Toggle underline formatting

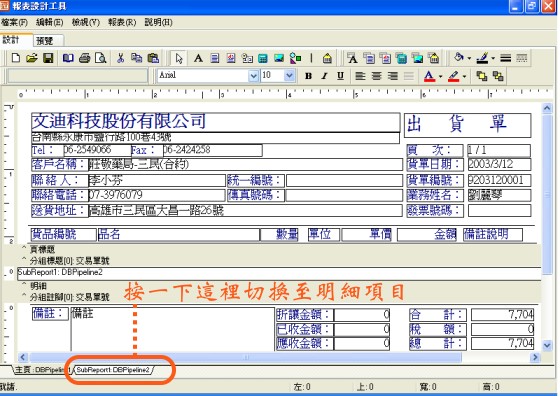pos(340,76)
